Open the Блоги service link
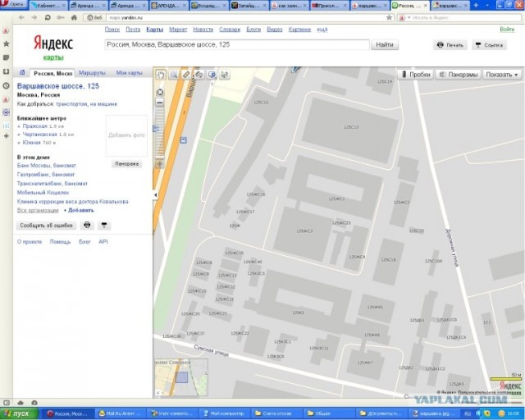 (x=253, y=30)
